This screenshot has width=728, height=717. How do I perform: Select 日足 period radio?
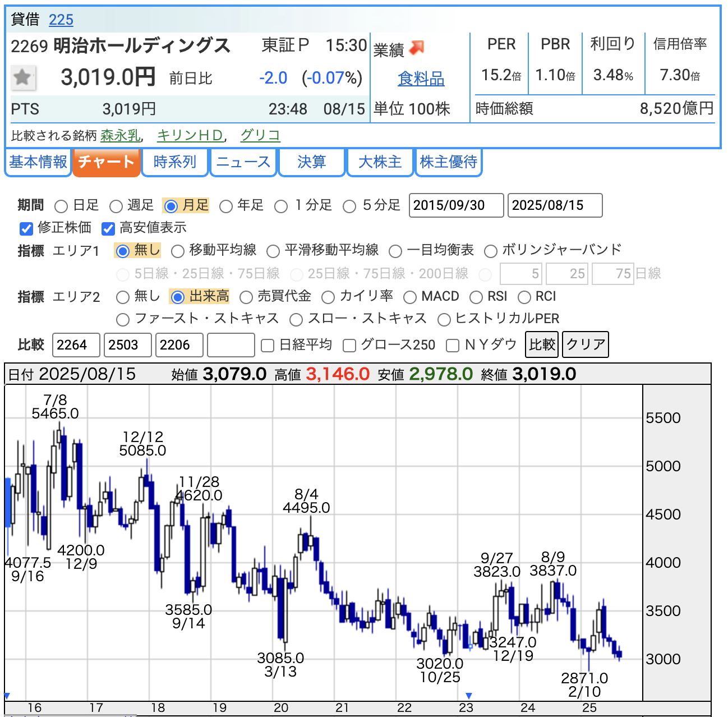[x=61, y=206]
